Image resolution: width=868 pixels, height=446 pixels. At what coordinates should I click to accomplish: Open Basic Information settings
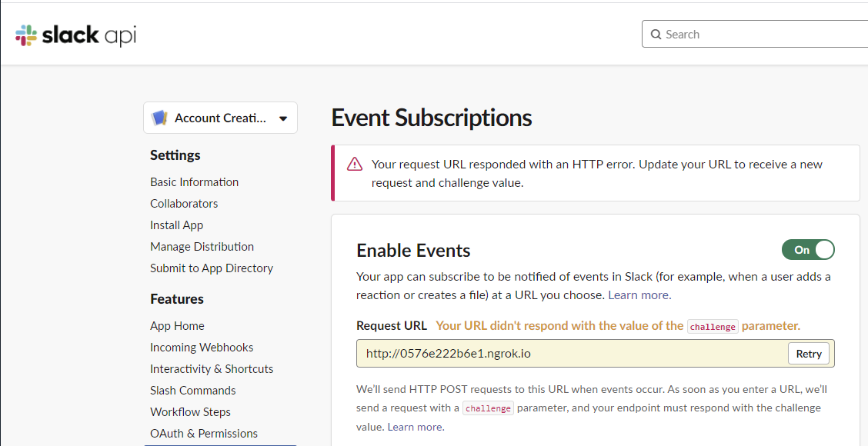click(194, 181)
